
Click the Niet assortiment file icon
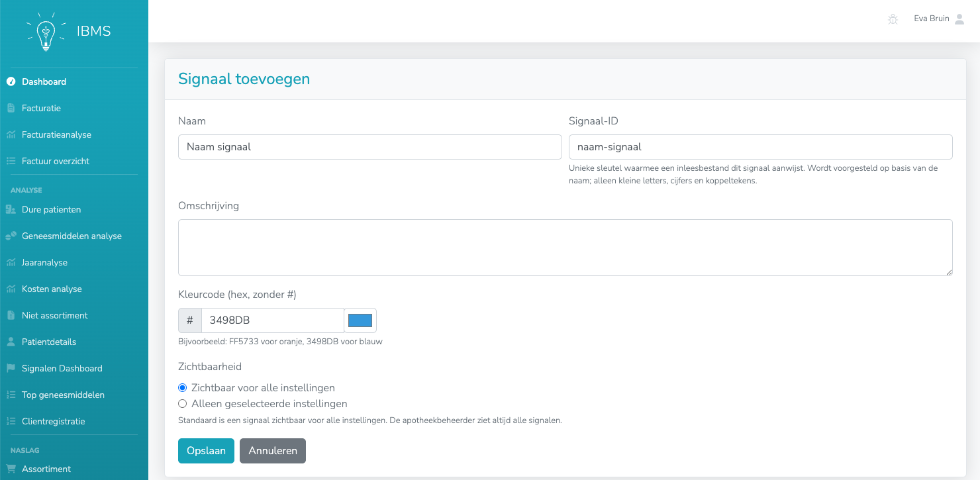tap(11, 316)
